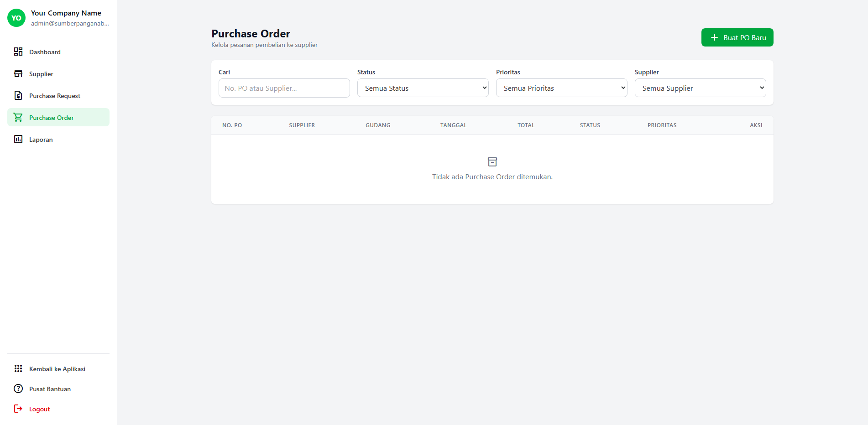Click the Logout link text
Screen dimensions: 868x425
[40, 409]
